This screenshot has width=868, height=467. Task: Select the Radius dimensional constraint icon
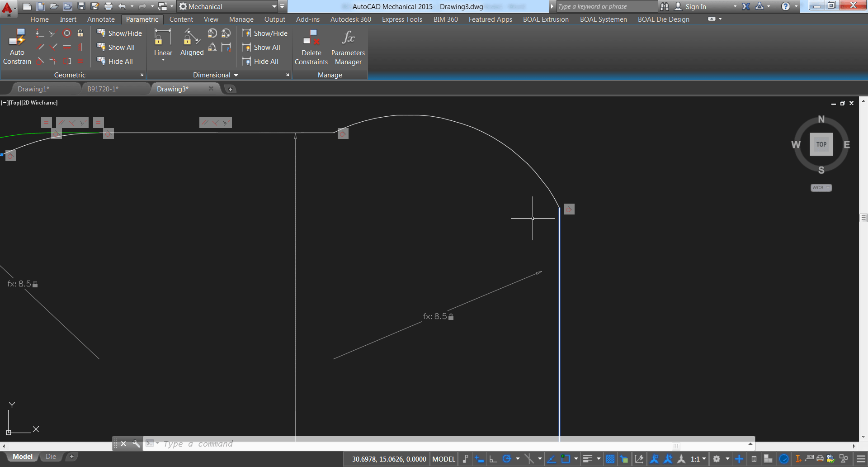pyautogui.click(x=212, y=33)
